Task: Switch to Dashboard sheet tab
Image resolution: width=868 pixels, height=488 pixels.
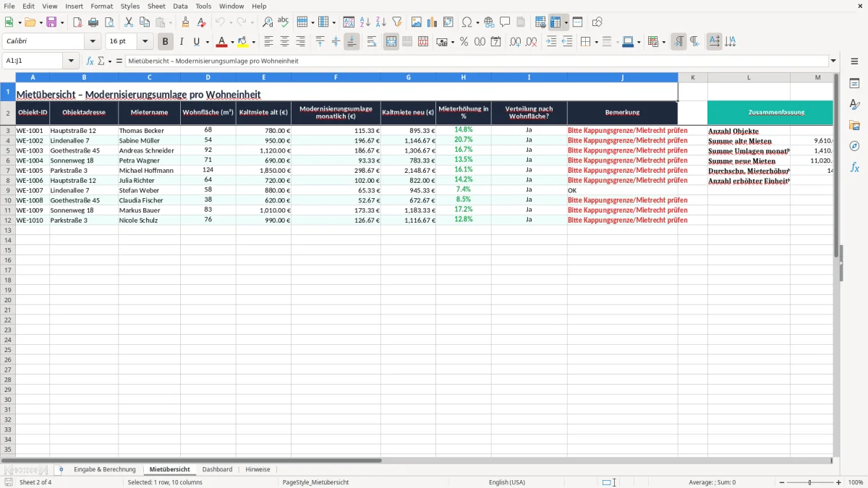Action: pos(217,469)
